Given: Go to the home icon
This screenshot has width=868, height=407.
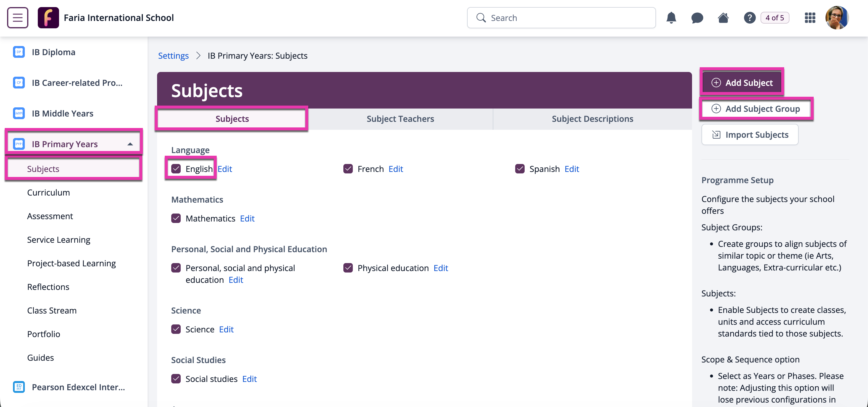Looking at the screenshot, I should pyautogui.click(x=723, y=17).
